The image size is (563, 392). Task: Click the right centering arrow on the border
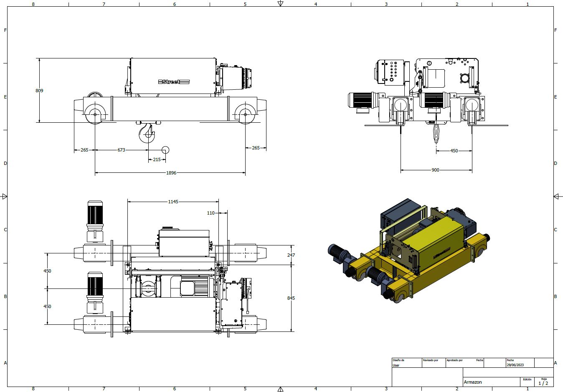pos(557,196)
